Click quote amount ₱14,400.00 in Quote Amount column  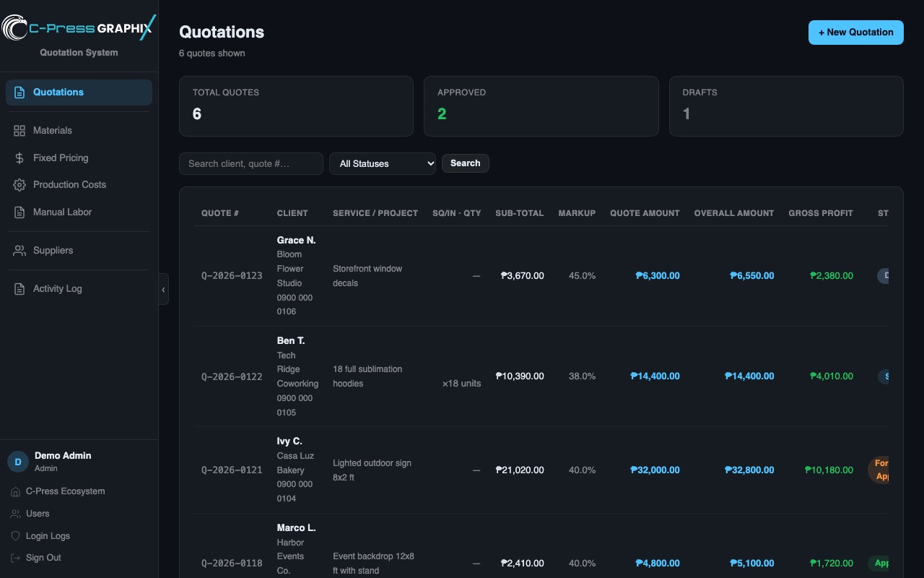655,376
